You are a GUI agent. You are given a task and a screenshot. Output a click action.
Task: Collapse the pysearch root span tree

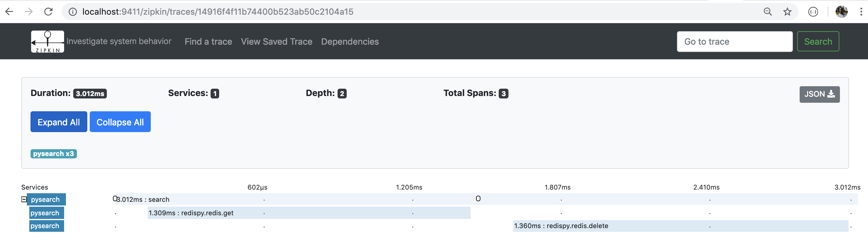coord(24,199)
